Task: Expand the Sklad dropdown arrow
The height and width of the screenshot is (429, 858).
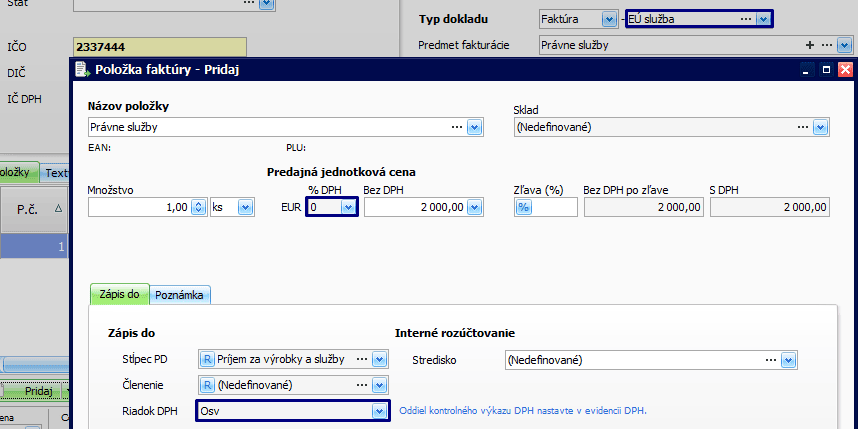Action: pos(820,127)
